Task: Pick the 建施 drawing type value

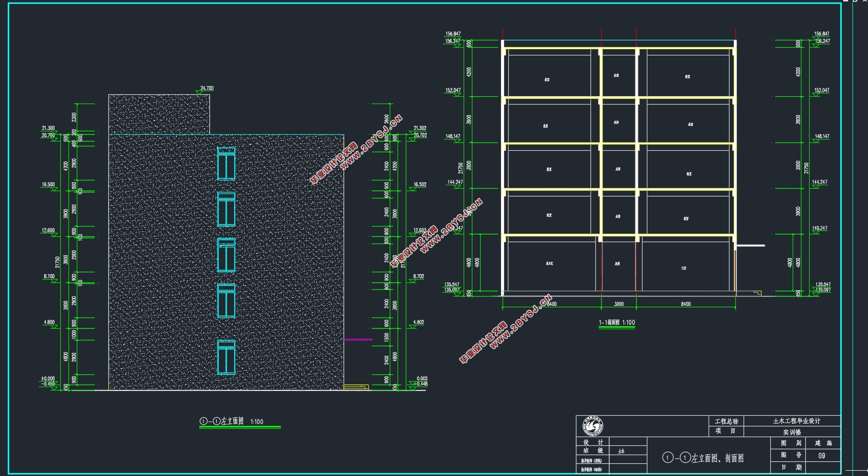Action: (x=823, y=443)
